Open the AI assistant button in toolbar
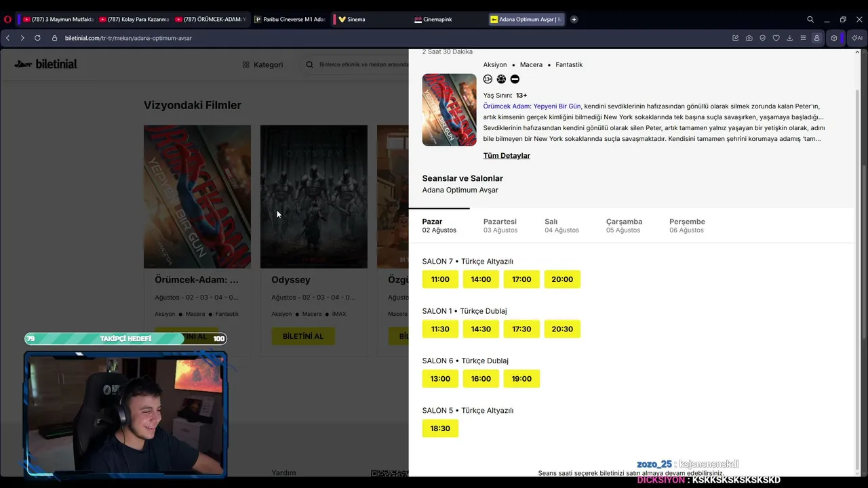Screen dimensions: 868x488 pyautogui.click(x=856, y=38)
